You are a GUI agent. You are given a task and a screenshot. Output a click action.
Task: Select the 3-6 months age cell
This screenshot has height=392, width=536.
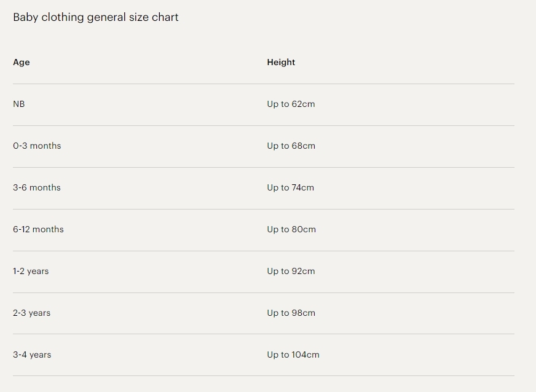(x=37, y=187)
